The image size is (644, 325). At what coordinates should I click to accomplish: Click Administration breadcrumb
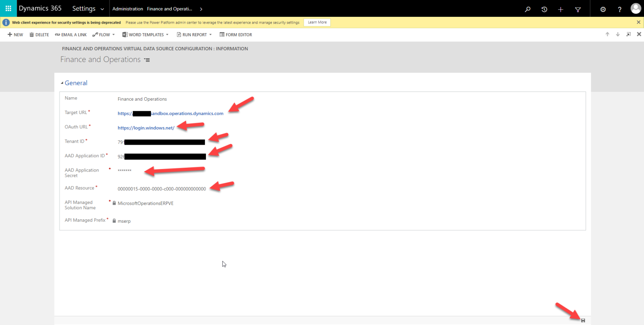coord(127,9)
